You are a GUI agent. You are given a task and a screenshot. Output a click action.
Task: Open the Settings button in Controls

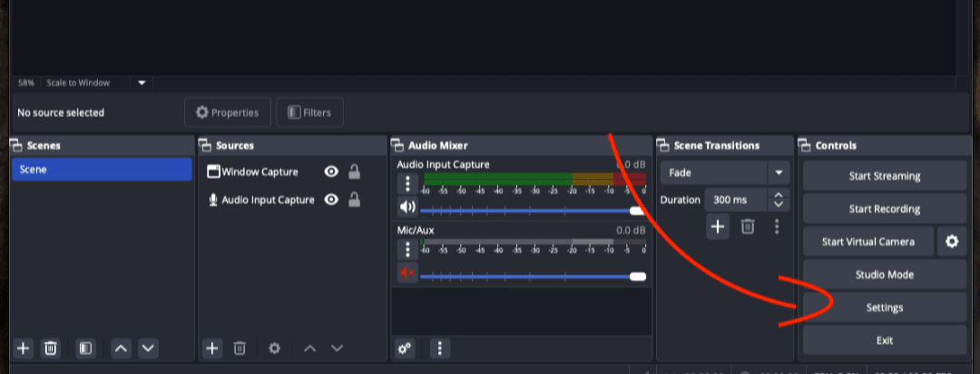pos(884,308)
